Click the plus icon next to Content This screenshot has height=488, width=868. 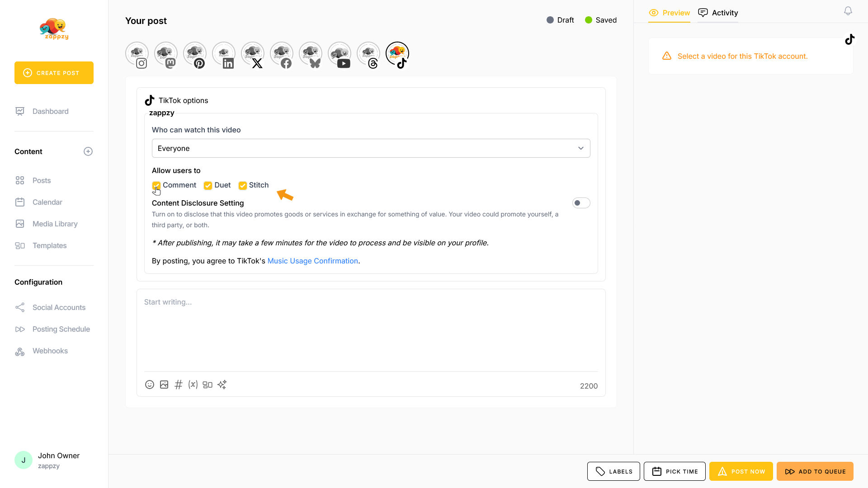coord(88,151)
